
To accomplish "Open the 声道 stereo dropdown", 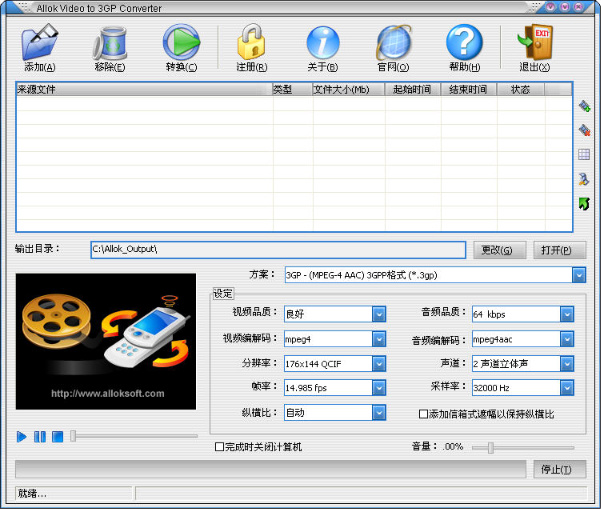I will point(567,364).
